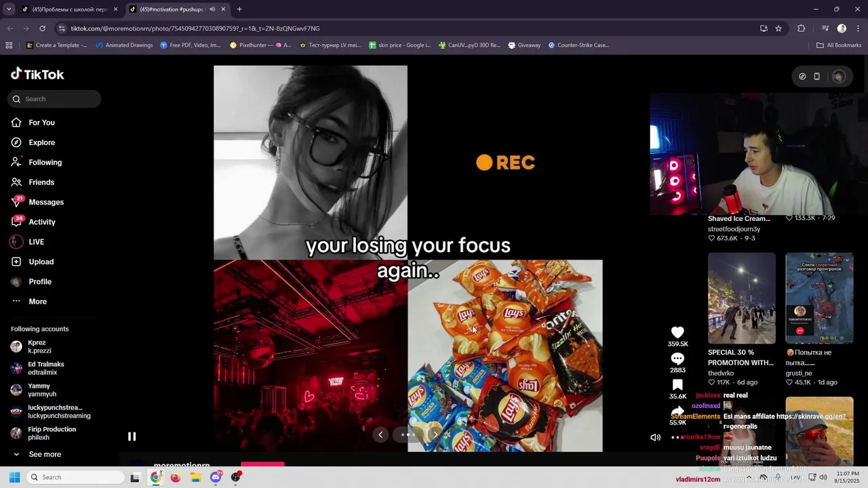
Task: Open the Giveaway bookmark
Action: pos(524,45)
